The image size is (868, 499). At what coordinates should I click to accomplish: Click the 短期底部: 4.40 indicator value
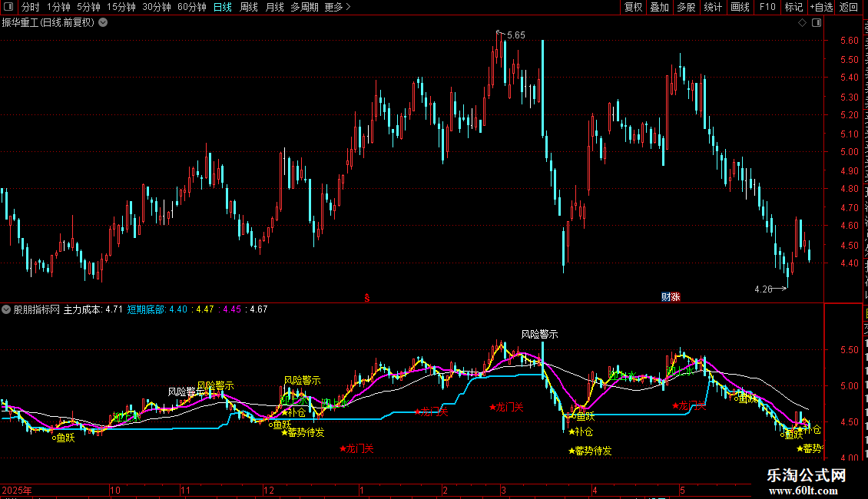[157, 310]
